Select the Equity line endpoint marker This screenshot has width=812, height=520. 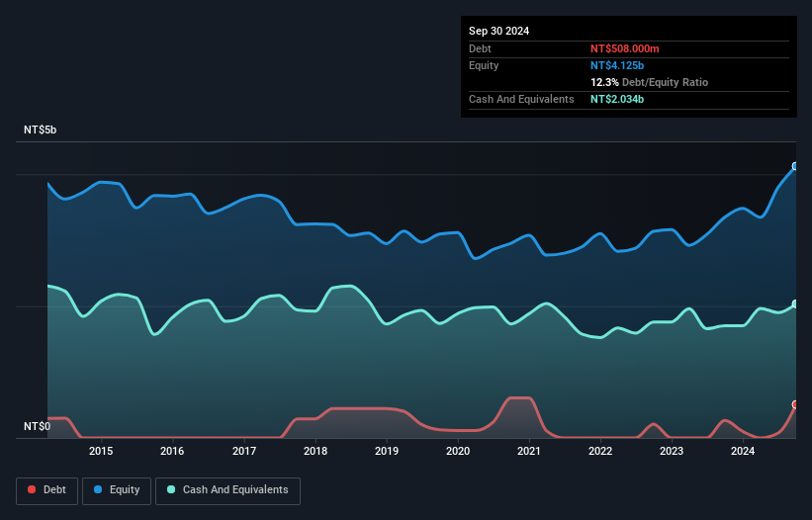click(x=795, y=166)
